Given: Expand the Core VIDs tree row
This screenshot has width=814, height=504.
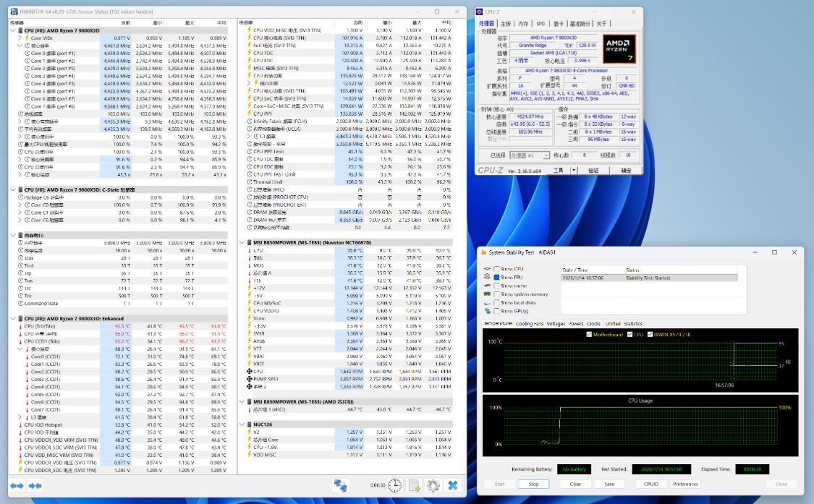Looking at the screenshot, I should pos(20,38).
